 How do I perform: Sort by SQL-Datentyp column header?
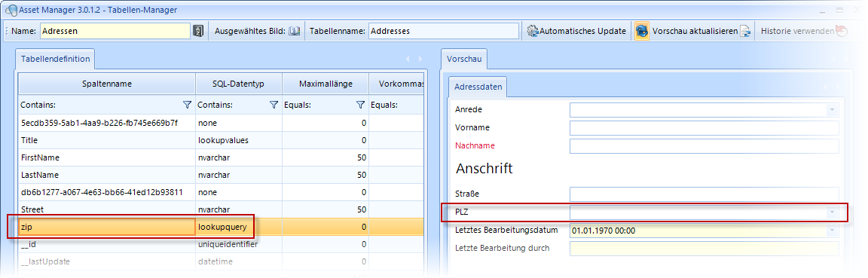[x=239, y=84]
